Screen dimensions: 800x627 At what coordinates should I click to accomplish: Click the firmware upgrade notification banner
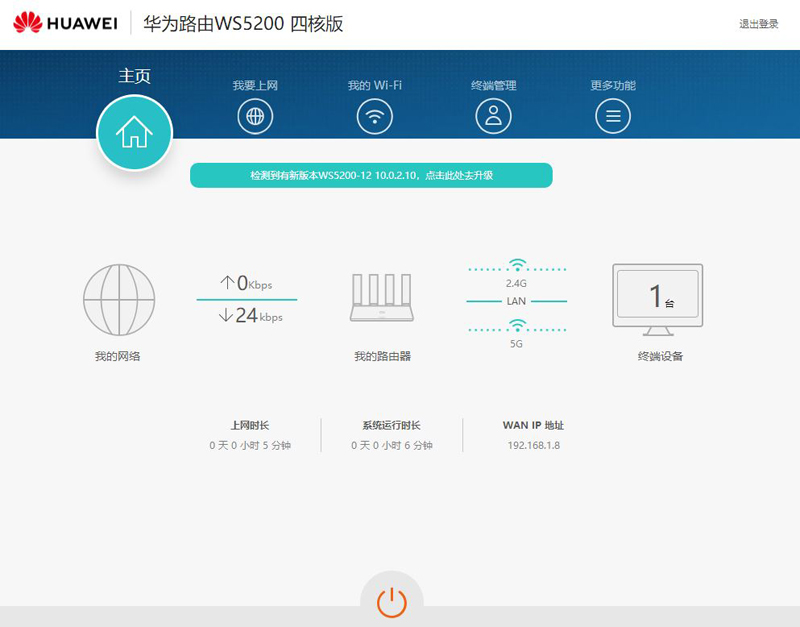373,175
